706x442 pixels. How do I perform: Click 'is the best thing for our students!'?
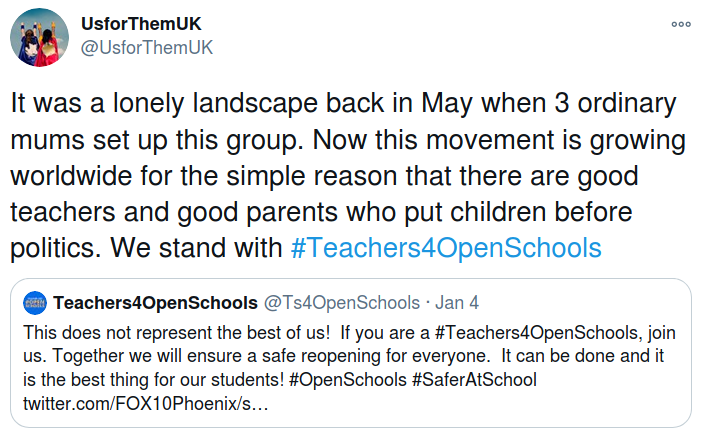pyautogui.click(x=154, y=380)
